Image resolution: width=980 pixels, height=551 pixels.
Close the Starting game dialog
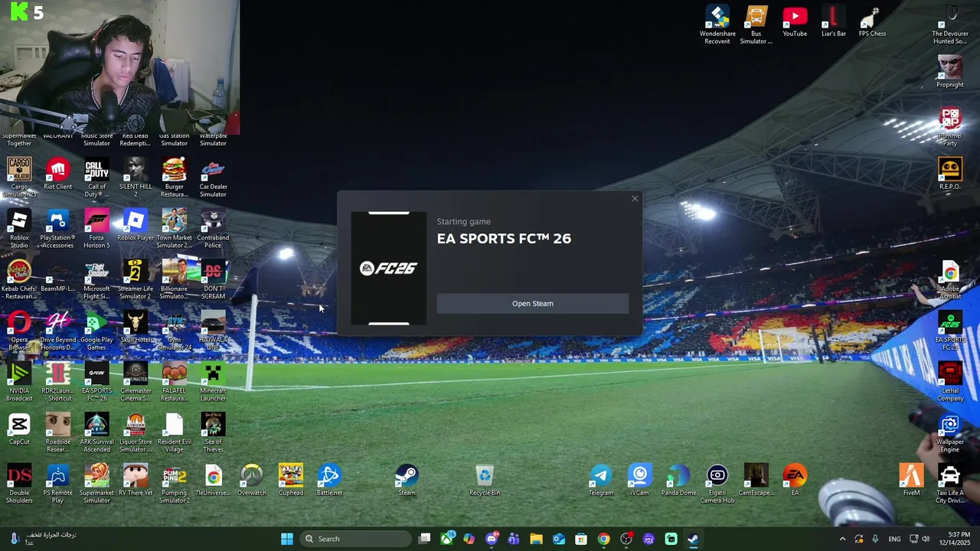click(x=635, y=199)
